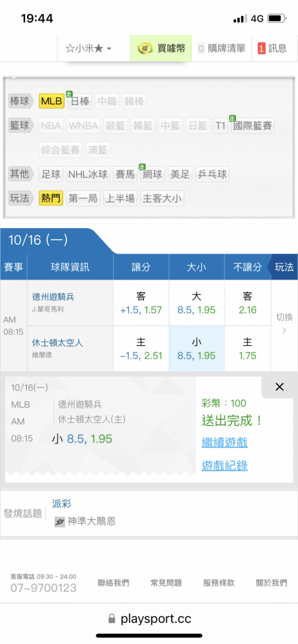The width and height of the screenshot is (298, 644).
Task: Select the MLB league filter
Action: (x=52, y=102)
